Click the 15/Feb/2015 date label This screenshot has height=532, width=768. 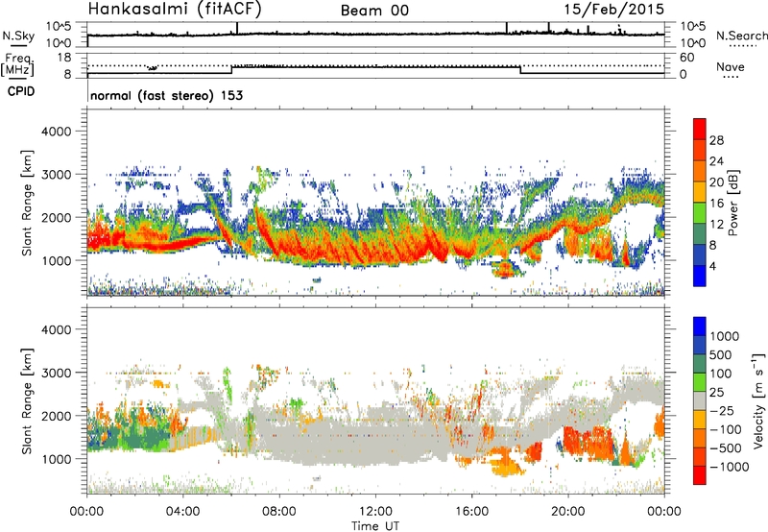[x=614, y=10]
